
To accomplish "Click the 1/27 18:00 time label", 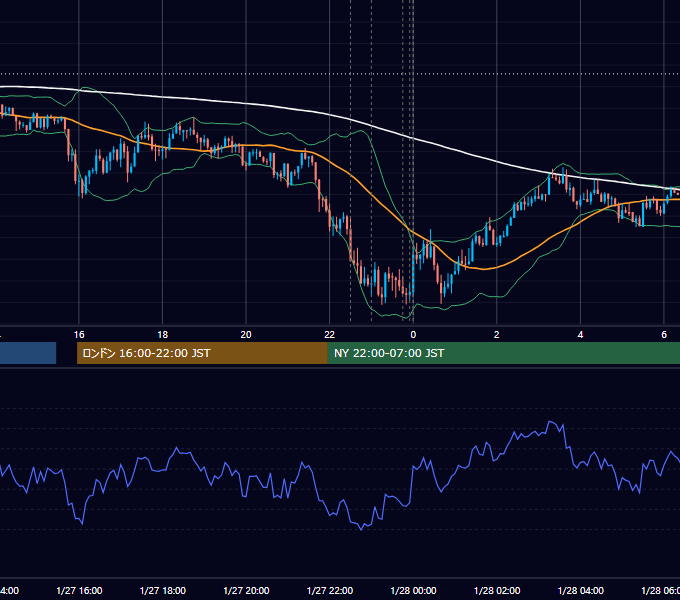I will [163, 591].
